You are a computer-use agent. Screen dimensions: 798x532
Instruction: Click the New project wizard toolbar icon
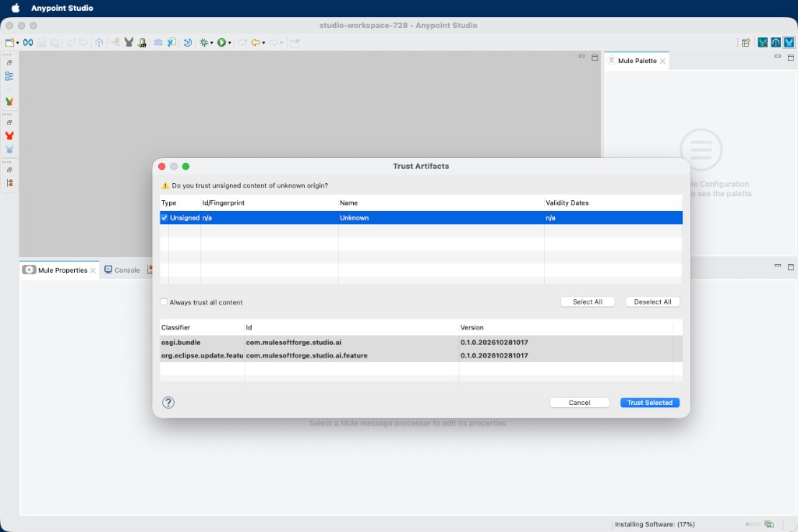pyautogui.click(x=9, y=43)
